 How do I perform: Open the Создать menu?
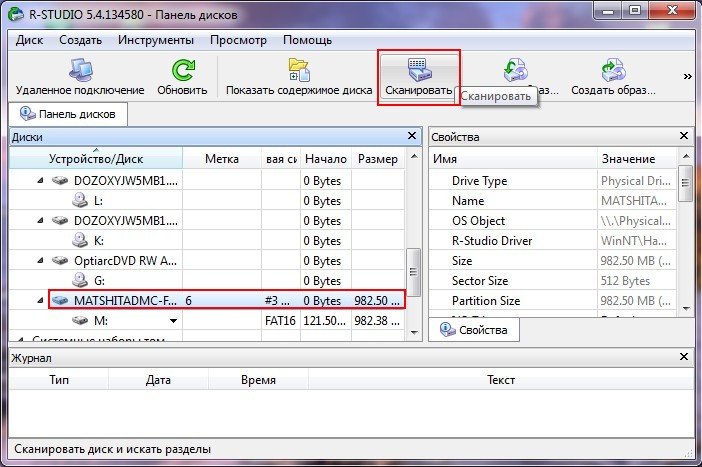[x=81, y=40]
